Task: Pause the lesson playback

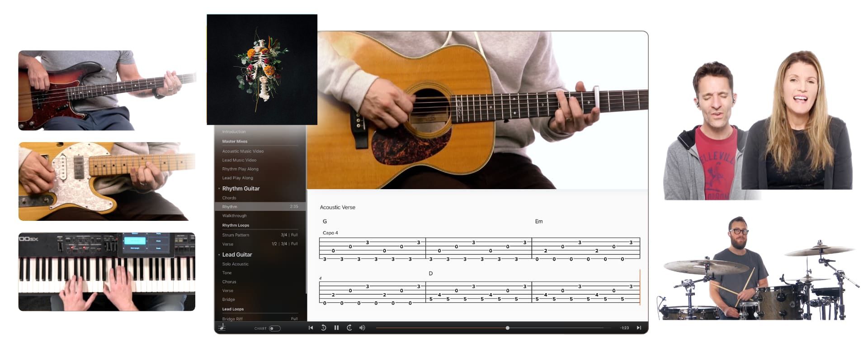Action: tap(336, 328)
